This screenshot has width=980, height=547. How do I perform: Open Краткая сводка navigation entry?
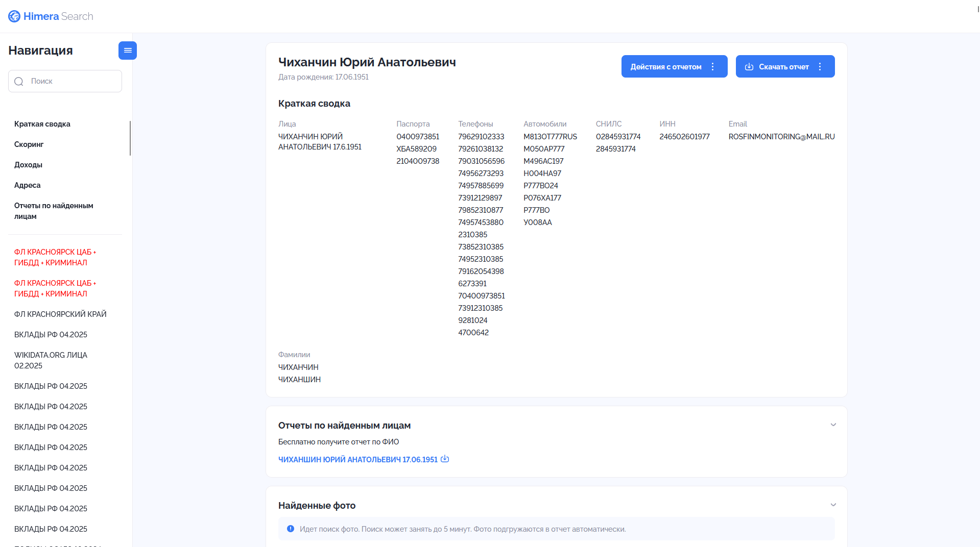click(x=42, y=124)
